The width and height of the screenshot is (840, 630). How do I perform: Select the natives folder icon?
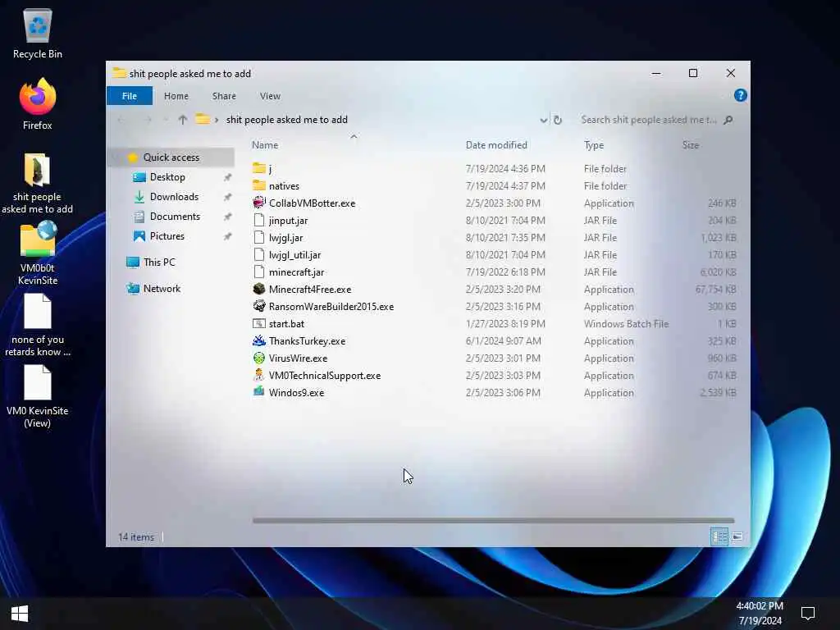click(258, 185)
